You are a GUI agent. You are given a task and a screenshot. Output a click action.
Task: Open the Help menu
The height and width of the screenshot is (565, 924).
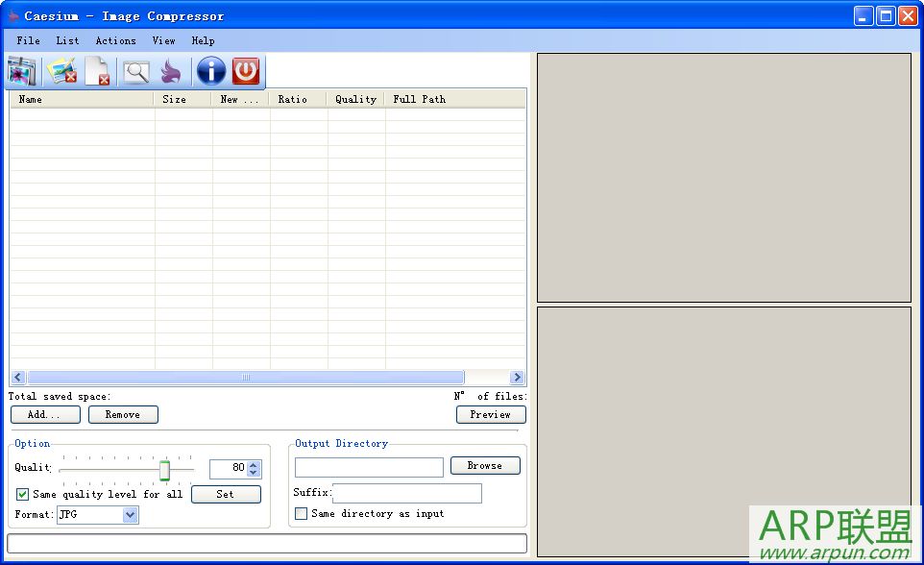pyautogui.click(x=203, y=40)
